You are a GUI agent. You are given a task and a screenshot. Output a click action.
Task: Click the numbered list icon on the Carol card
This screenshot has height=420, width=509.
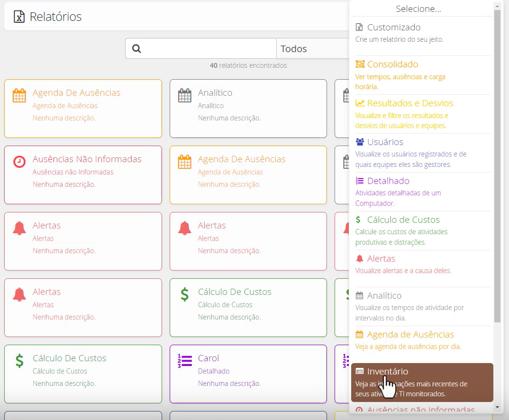185,361
